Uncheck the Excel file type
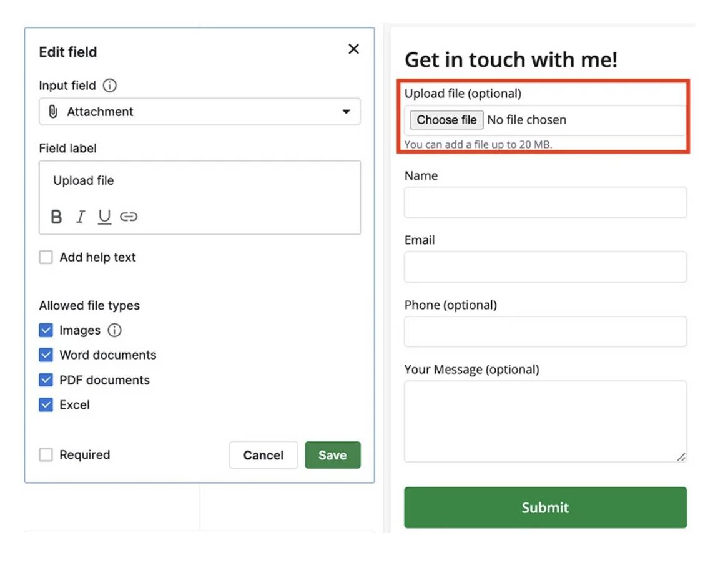Viewport: 728px width, 563px height. (x=46, y=405)
